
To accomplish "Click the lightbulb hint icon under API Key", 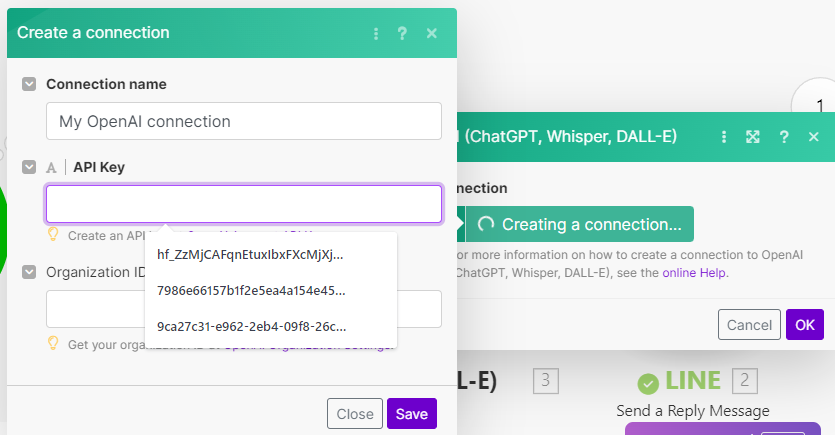I will point(53,234).
